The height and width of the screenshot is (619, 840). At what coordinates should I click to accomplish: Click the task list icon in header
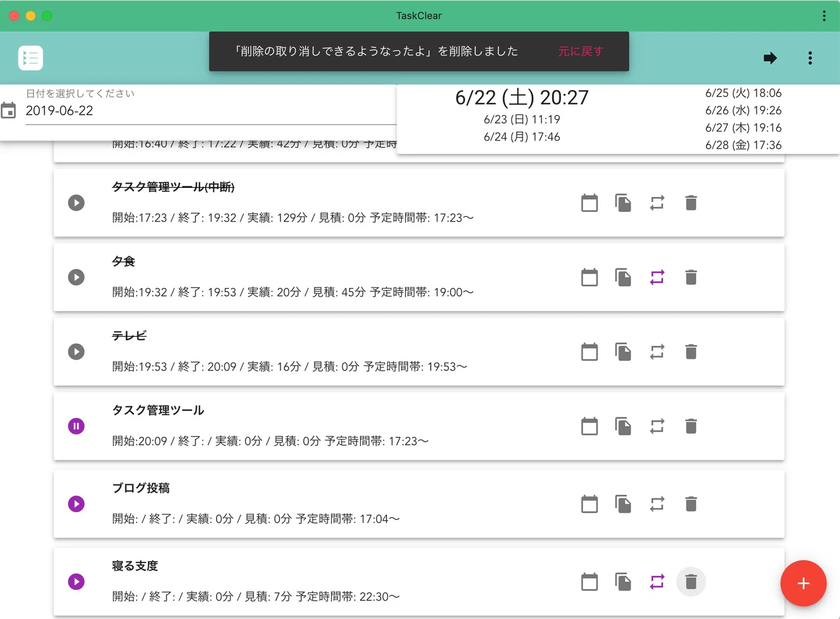pyautogui.click(x=31, y=58)
